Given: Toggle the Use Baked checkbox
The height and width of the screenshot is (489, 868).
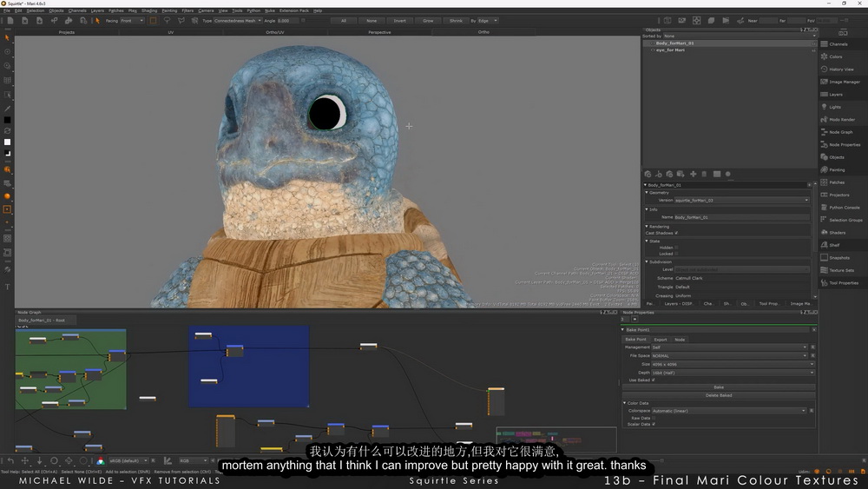Looking at the screenshot, I should coord(654,380).
